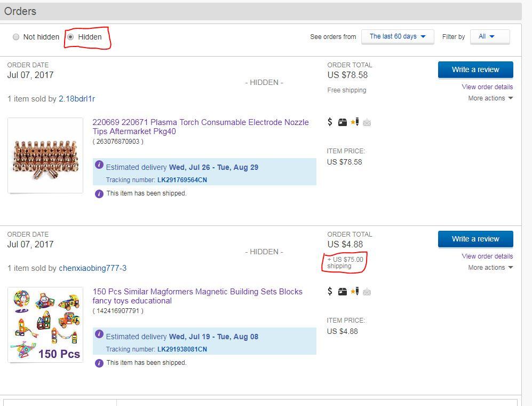532x406 pixels.
Task: Click the plasma torch electrode product thumbnail
Action: tap(45, 155)
